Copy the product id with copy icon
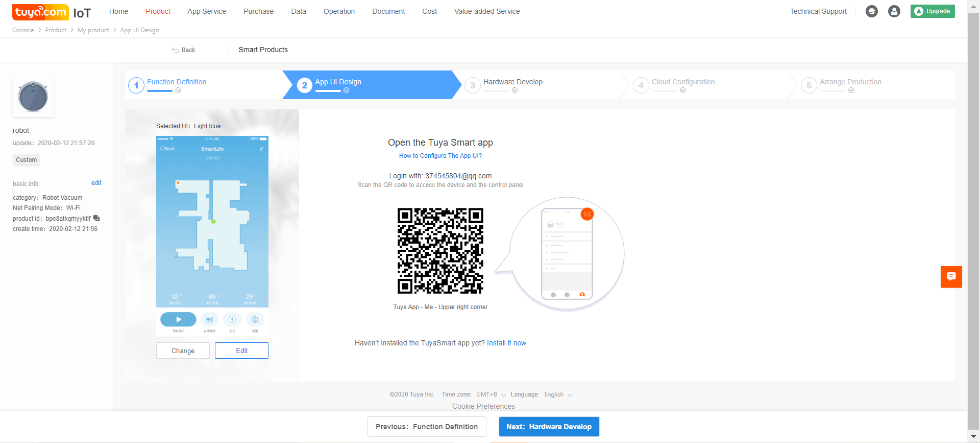Viewport: 980px width, 443px height. pos(96,218)
